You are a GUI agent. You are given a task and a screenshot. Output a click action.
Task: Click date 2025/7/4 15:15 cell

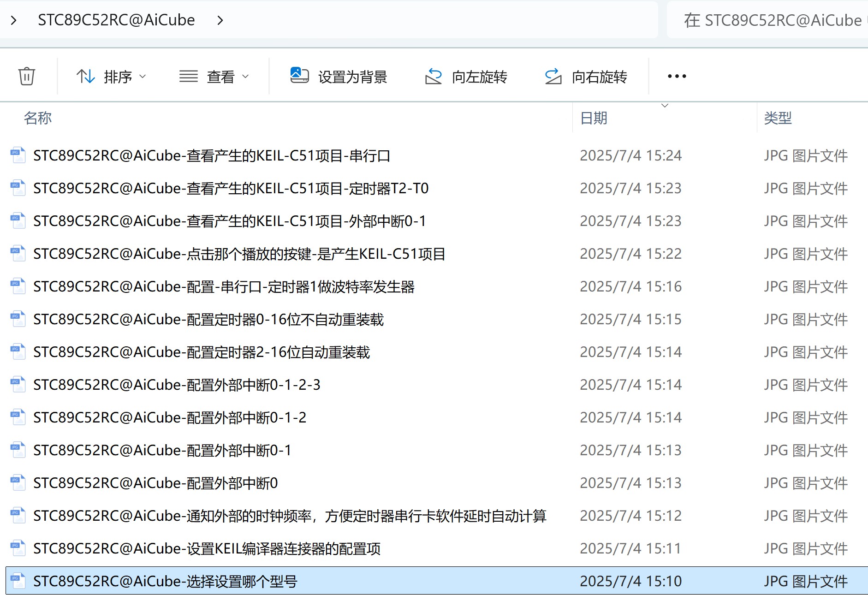630,320
